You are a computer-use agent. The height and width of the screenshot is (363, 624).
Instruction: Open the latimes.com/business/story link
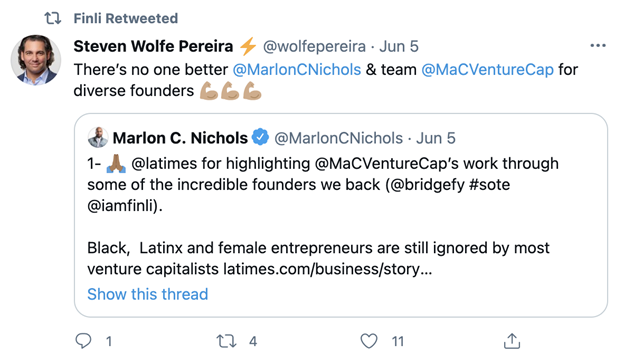pos(328,269)
